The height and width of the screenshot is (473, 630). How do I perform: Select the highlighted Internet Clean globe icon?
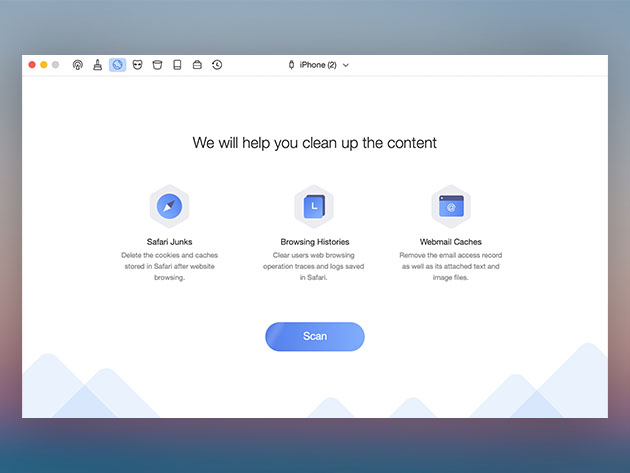[x=117, y=65]
